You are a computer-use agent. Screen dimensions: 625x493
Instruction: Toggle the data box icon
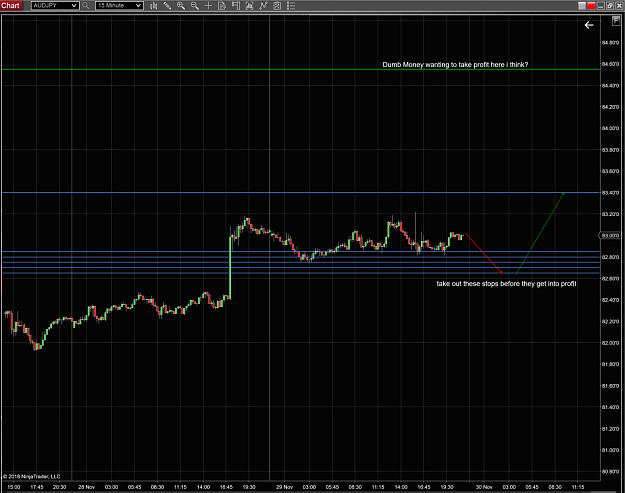point(222,6)
